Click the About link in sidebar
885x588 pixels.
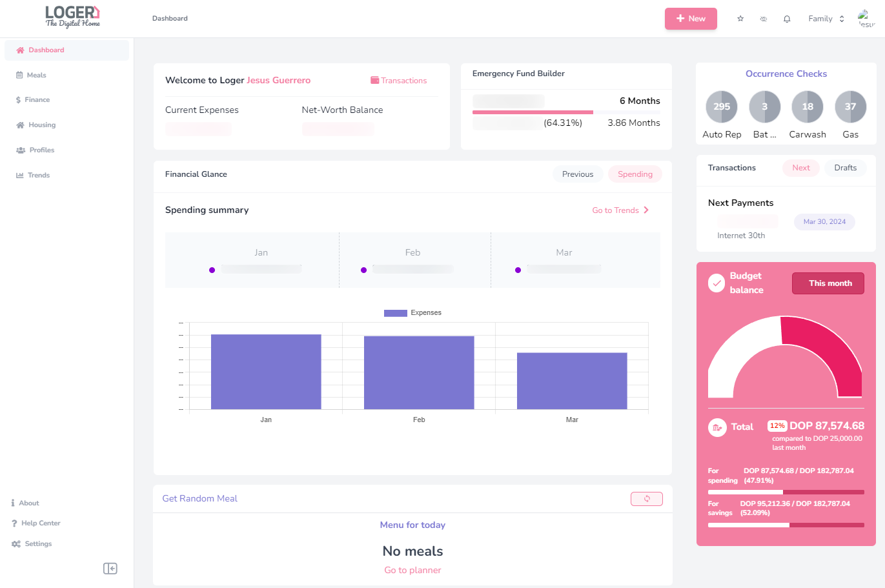click(25, 503)
